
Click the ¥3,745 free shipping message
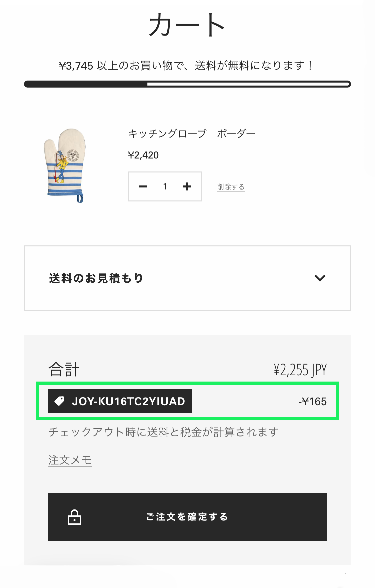(x=186, y=66)
